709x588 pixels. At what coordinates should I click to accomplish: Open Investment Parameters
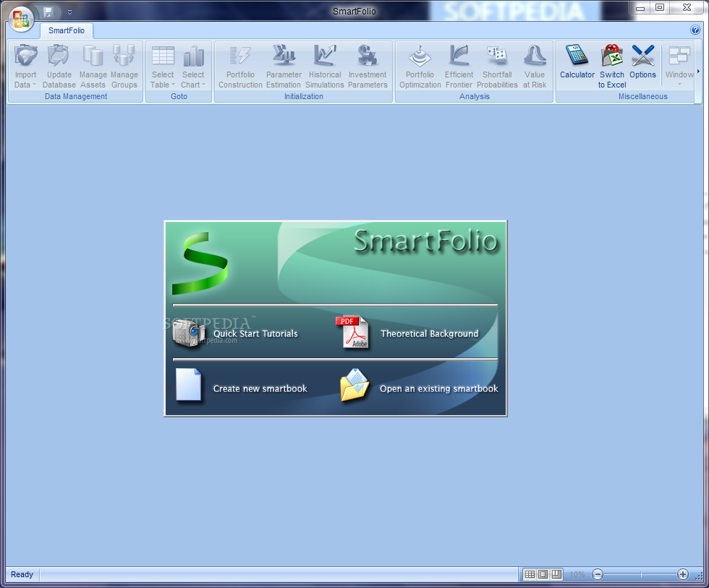[368, 67]
